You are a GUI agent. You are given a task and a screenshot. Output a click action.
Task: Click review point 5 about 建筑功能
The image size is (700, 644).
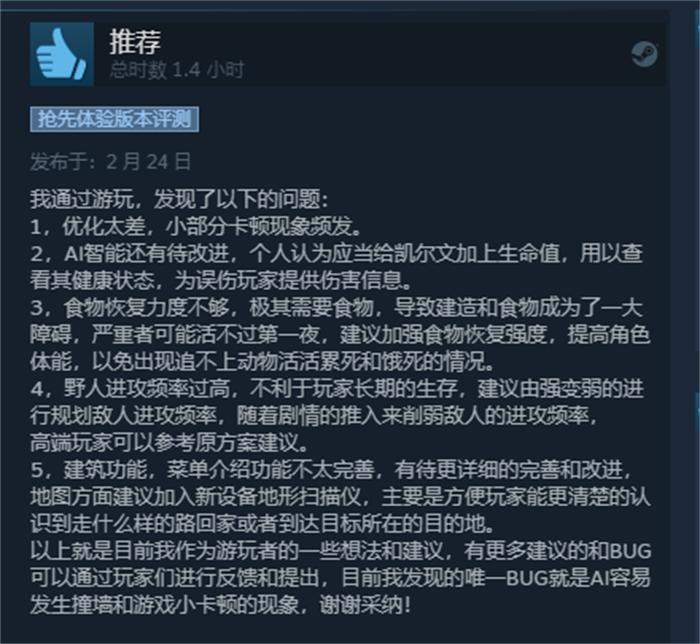tap(331, 469)
